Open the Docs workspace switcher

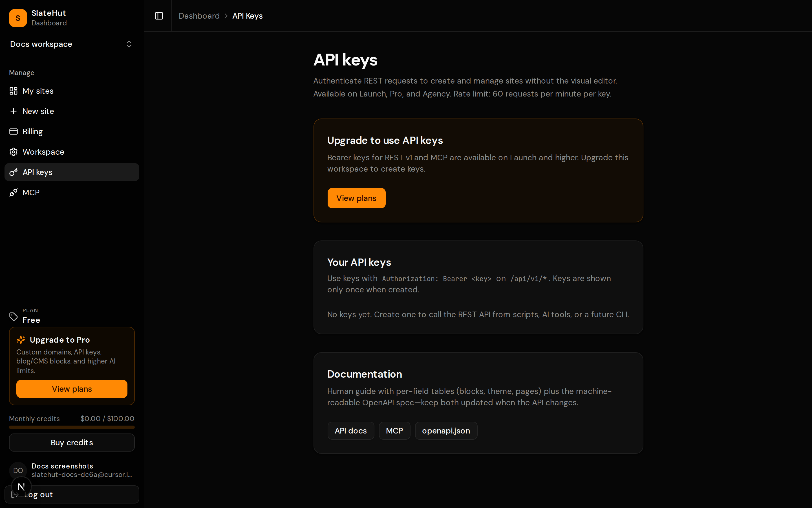(72, 44)
